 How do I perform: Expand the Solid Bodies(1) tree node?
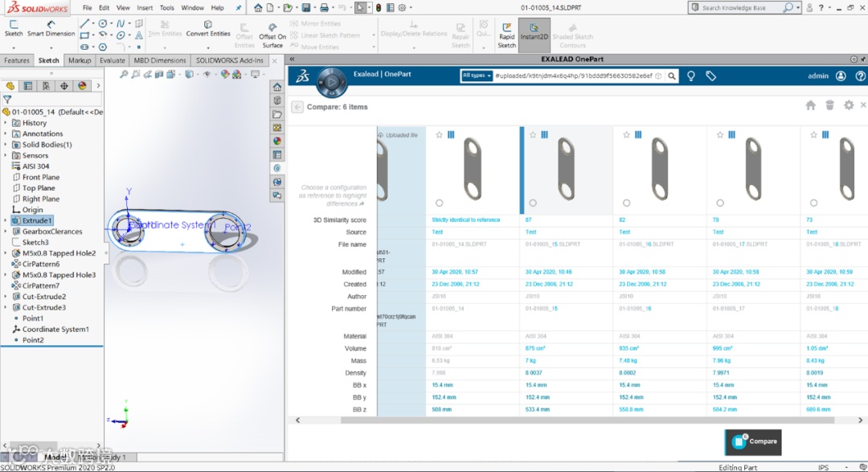point(6,145)
